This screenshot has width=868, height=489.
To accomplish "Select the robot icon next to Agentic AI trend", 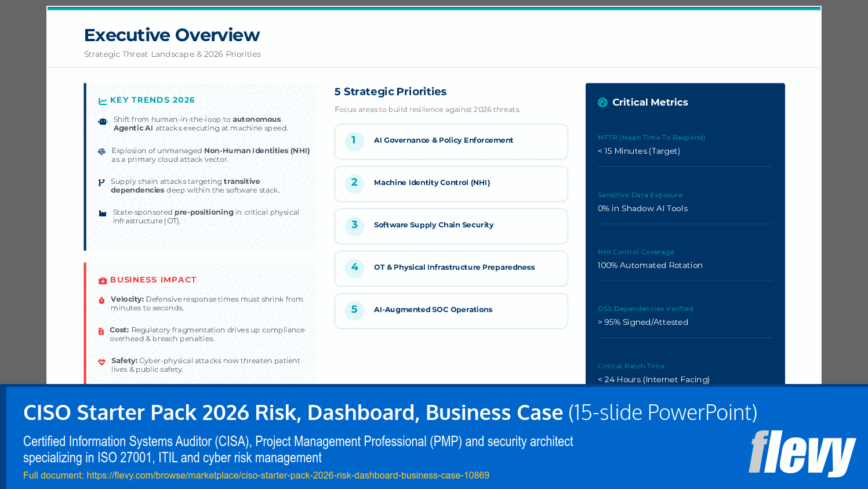I will tap(102, 121).
